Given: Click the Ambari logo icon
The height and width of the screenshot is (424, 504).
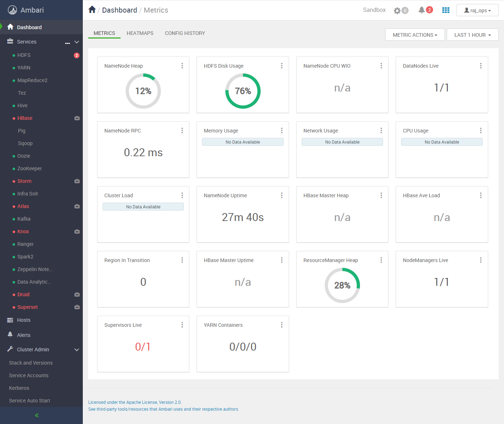Looking at the screenshot, I should (13, 10).
